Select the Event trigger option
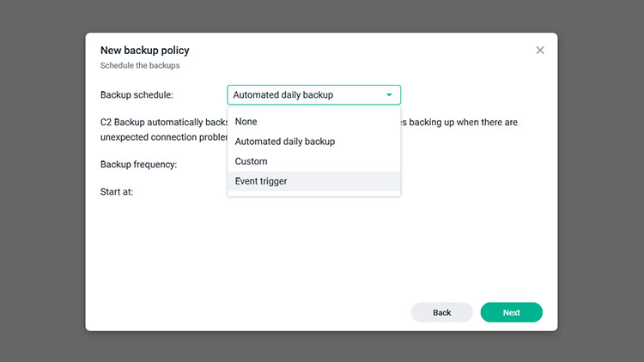 pyautogui.click(x=261, y=181)
